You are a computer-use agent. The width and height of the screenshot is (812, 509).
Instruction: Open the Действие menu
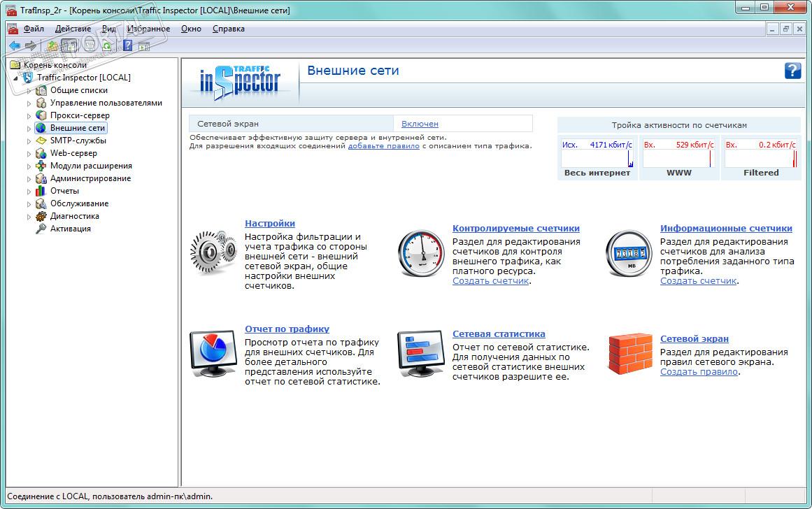coord(73,29)
